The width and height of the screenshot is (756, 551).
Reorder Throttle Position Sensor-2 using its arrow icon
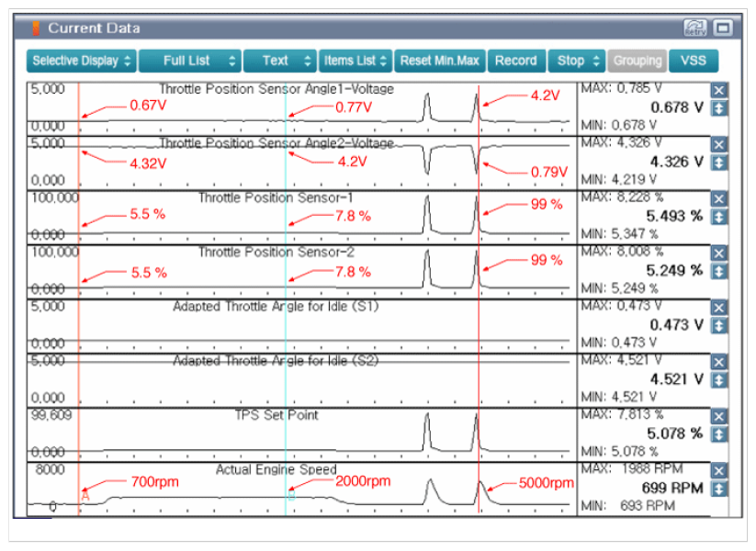719,271
